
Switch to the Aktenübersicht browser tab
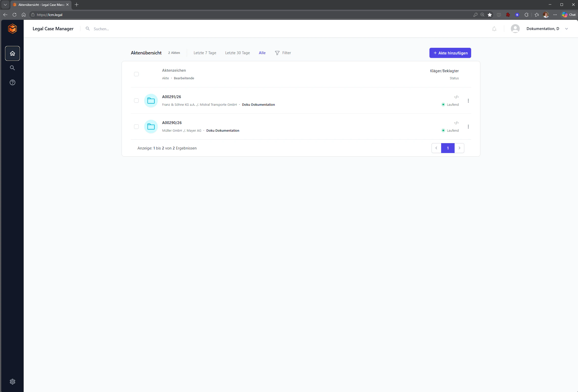tap(41, 5)
